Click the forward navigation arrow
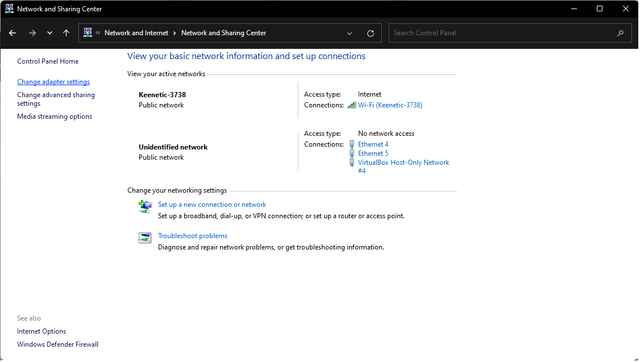The width and height of the screenshot is (640, 362). pyautogui.click(x=32, y=33)
